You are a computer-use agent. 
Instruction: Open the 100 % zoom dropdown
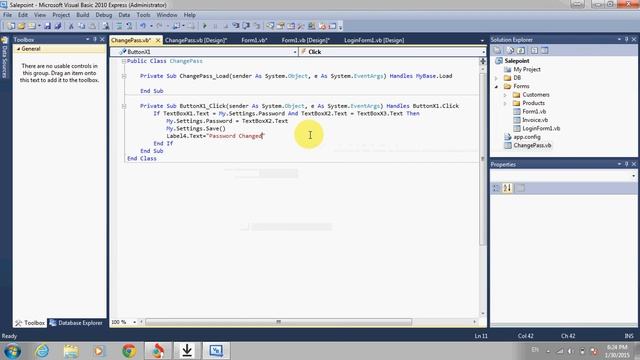pos(134,322)
